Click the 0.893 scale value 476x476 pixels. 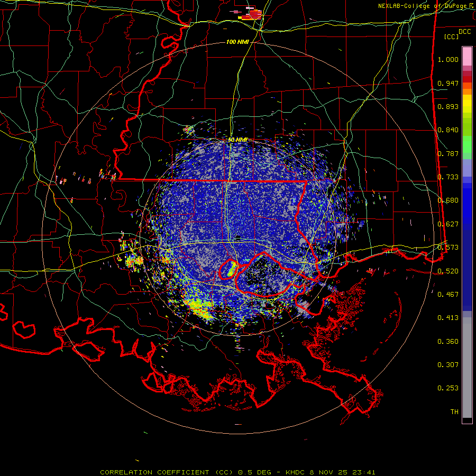click(x=448, y=106)
